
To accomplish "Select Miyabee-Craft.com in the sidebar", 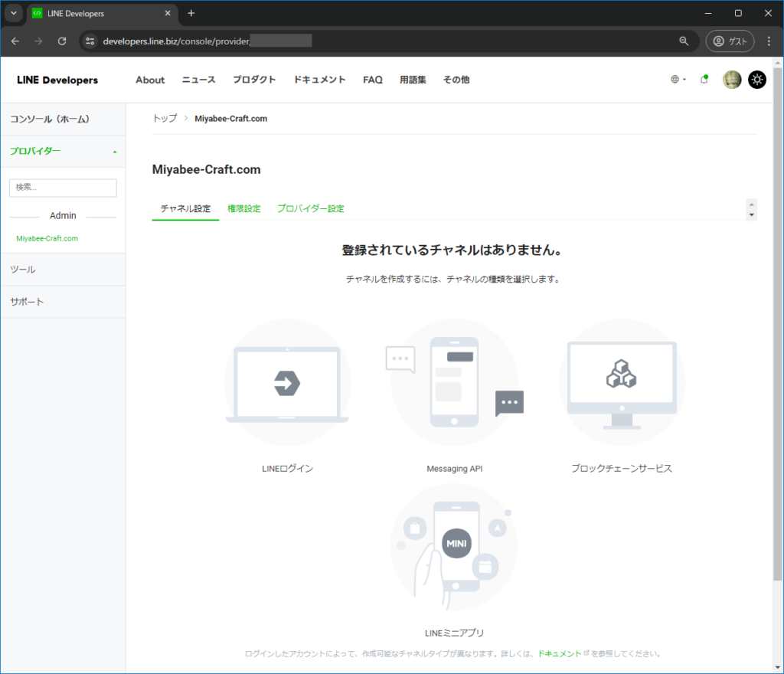I will tap(47, 238).
